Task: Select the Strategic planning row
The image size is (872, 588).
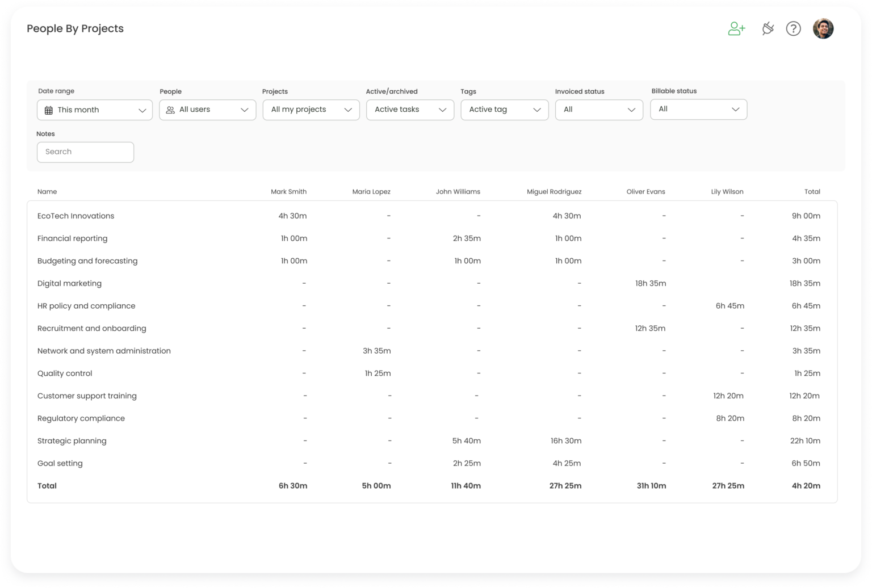Action: (x=72, y=440)
